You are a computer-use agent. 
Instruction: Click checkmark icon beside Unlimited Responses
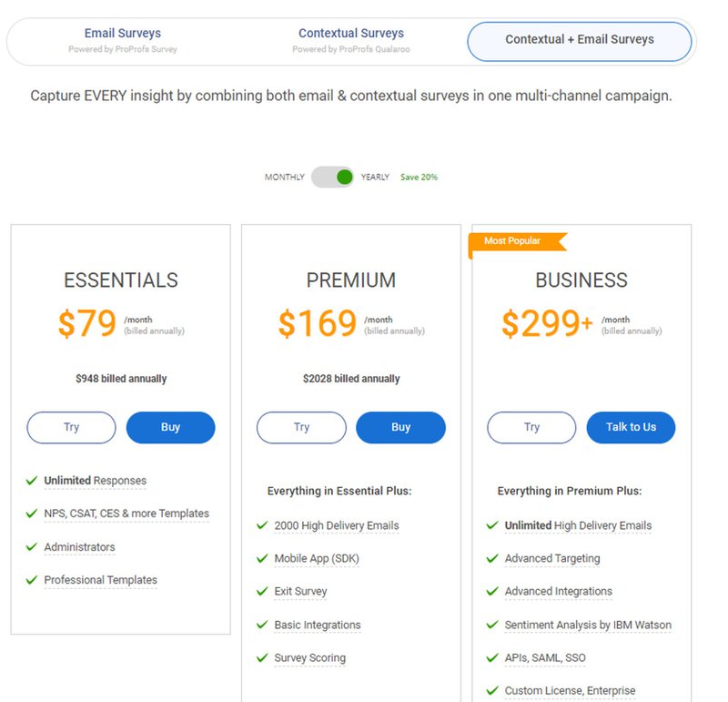(31, 481)
